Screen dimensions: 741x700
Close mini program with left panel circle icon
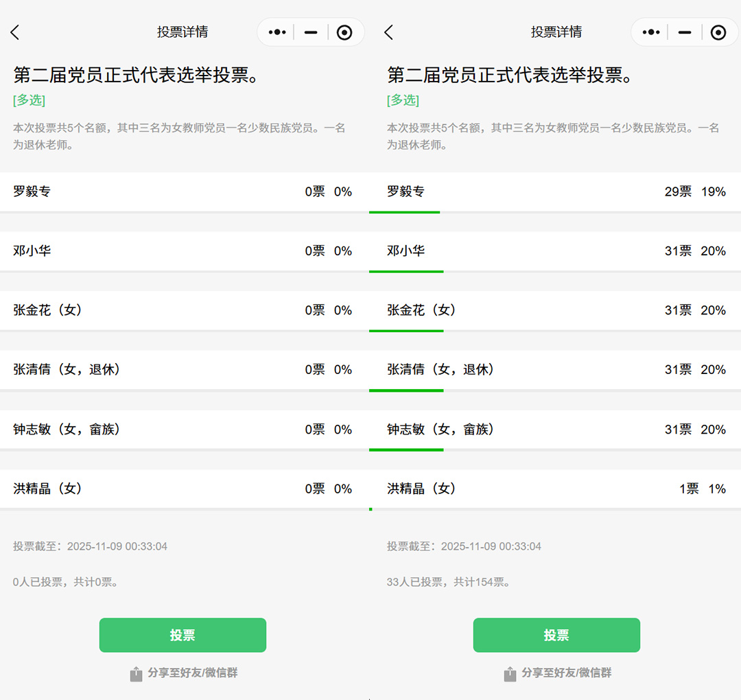pos(344,32)
